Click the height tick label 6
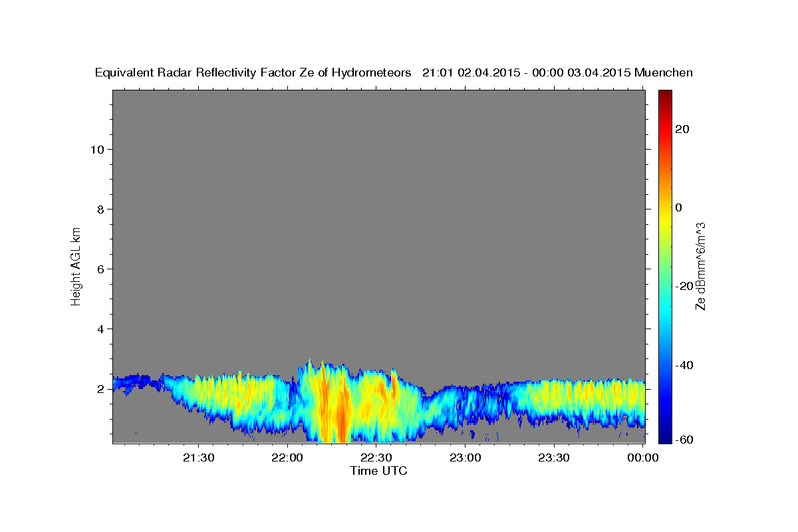This screenshot has height=532, width=798. [99, 269]
